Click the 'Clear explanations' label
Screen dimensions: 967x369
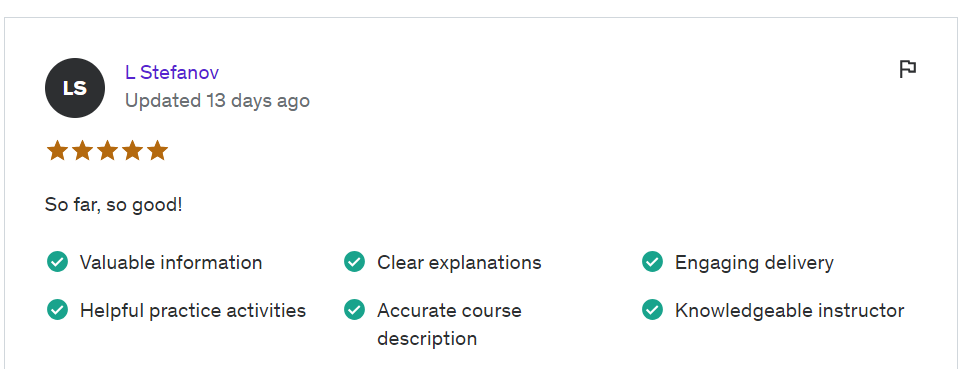(459, 262)
